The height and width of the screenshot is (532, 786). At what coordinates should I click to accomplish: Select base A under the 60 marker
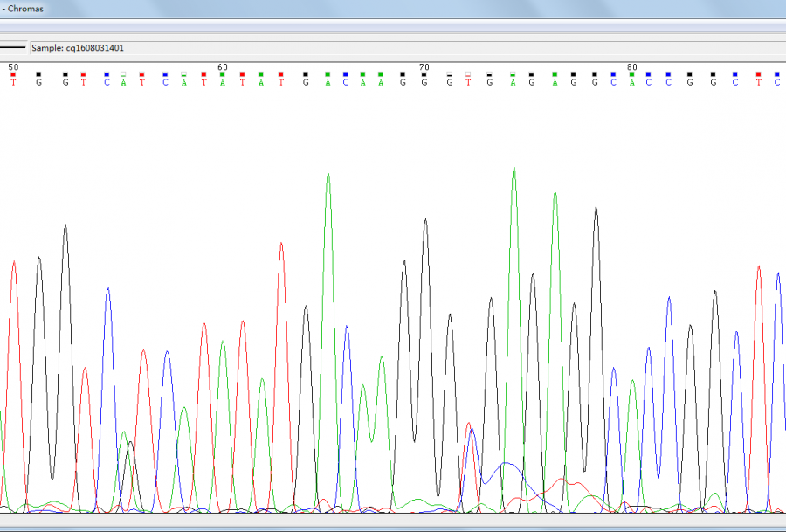pyautogui.click(x=223, y=82)
